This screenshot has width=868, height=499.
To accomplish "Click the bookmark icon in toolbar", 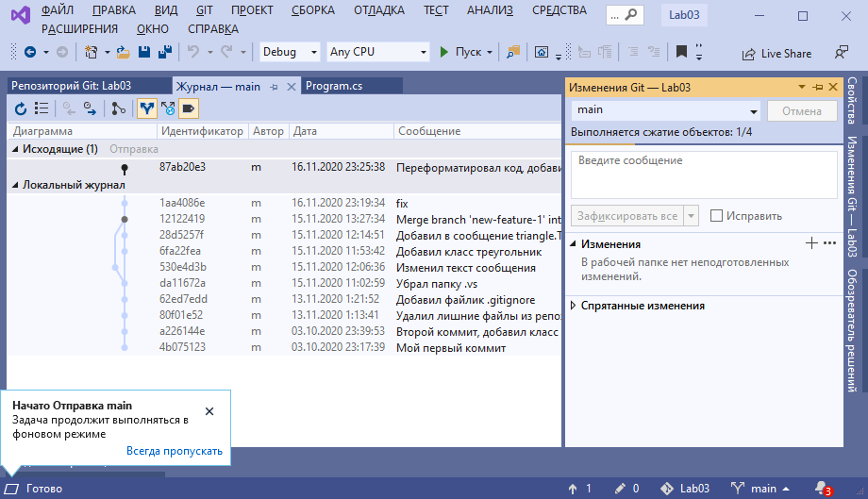I will click(x=681, y=52).
